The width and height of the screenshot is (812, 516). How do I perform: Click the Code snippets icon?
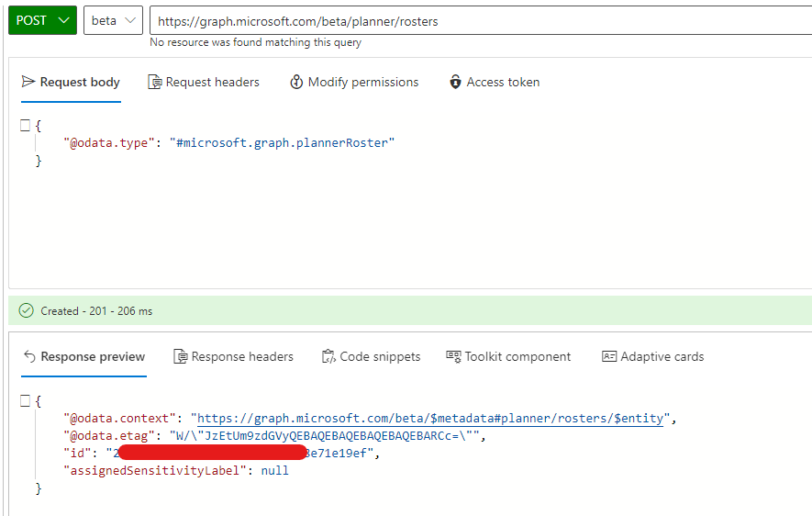[x=328, y=356]
